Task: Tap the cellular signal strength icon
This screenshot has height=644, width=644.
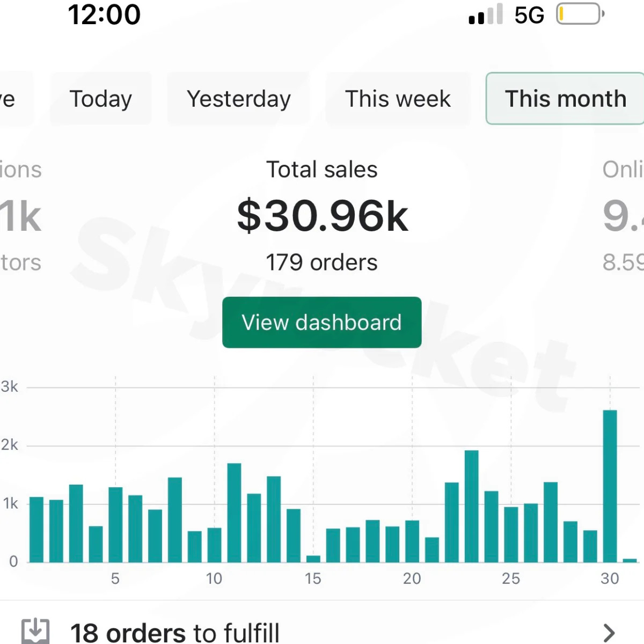Action: pyautogui.click(x=486, y=14)
